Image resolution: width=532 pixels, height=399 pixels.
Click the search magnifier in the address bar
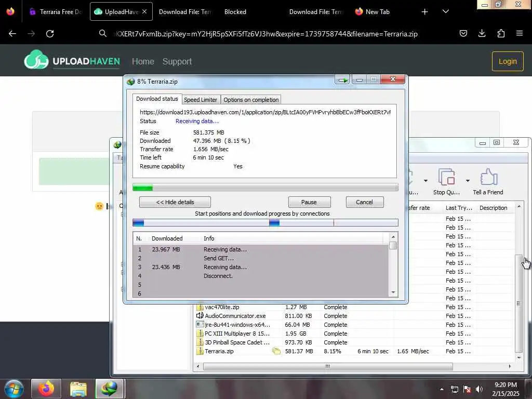(102, 33)
